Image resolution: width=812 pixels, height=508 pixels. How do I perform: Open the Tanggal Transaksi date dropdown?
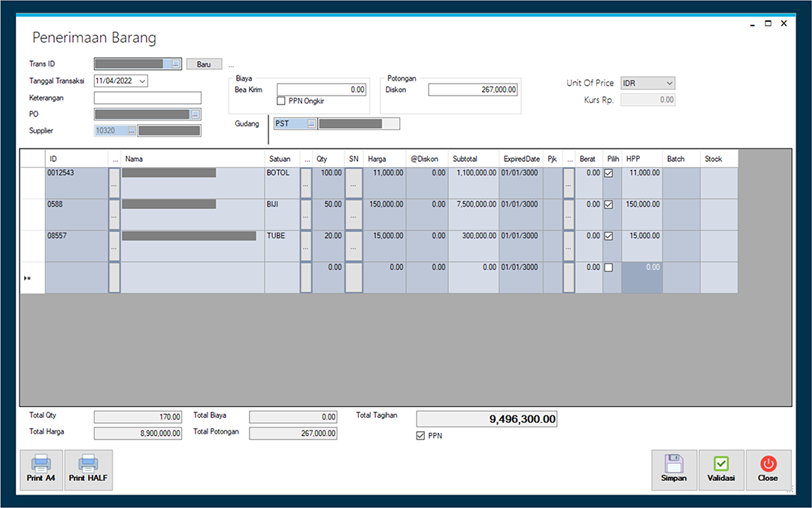coord(142,81)
